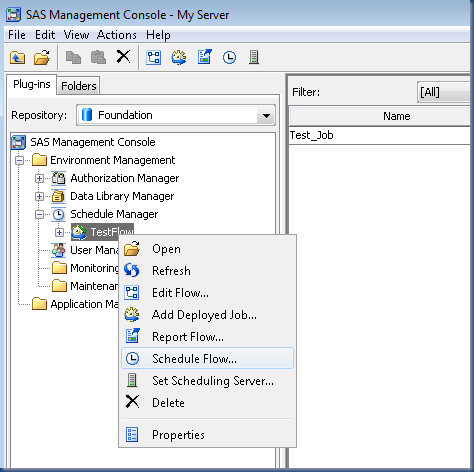474x472 pixels.
Task: Switch to the Folders tab
Action: click(79, 86)
